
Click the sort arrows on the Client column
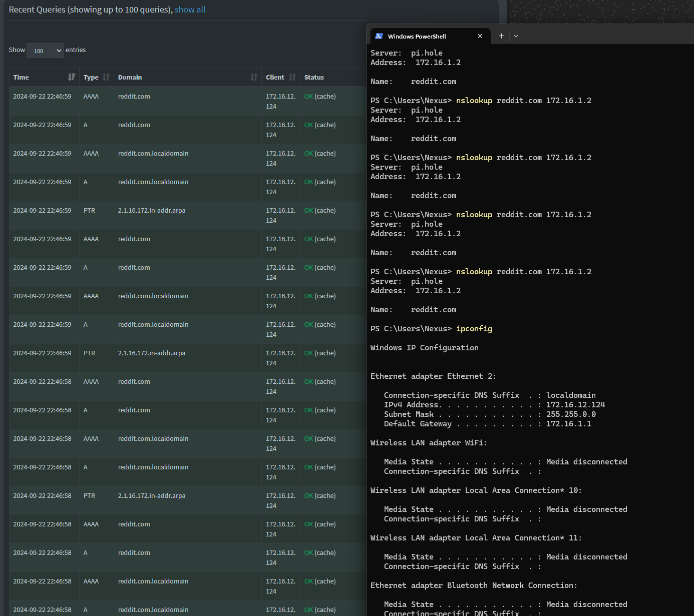(292, 77)
